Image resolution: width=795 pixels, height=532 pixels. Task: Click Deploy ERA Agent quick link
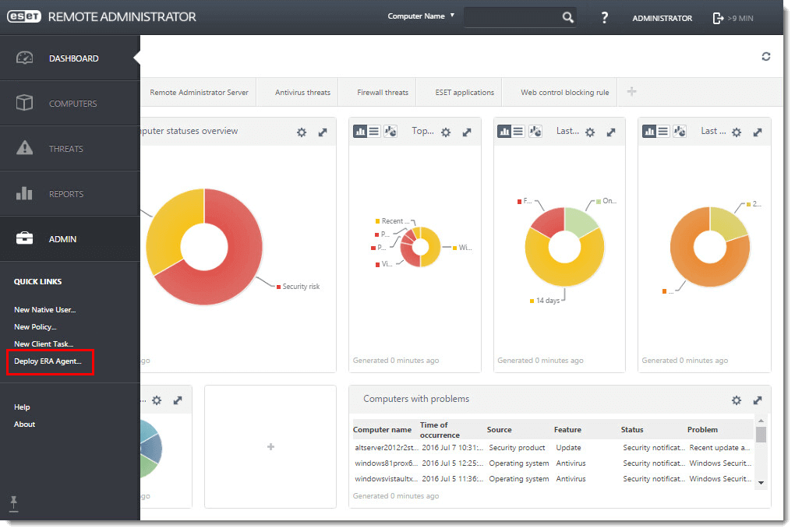(48, 361)
